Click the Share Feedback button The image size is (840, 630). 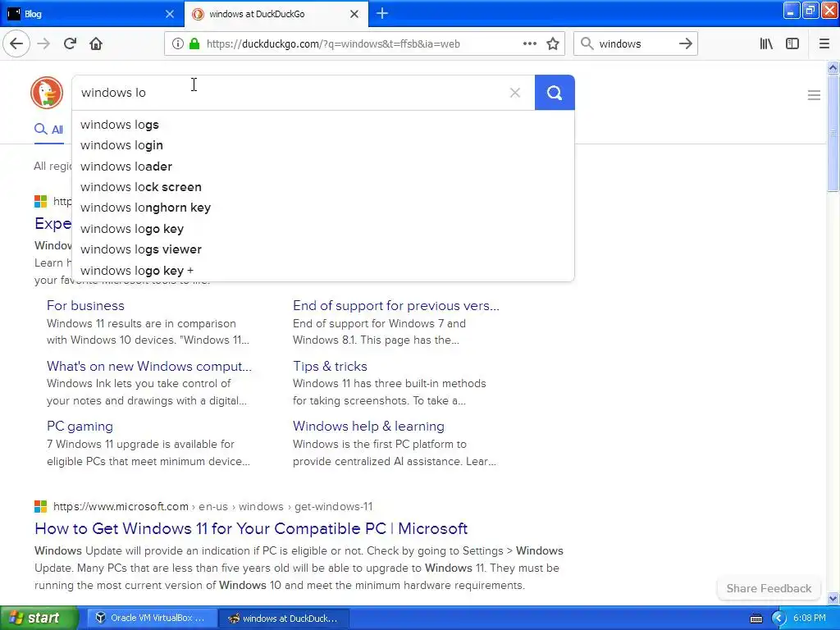[x=769, y=589]
